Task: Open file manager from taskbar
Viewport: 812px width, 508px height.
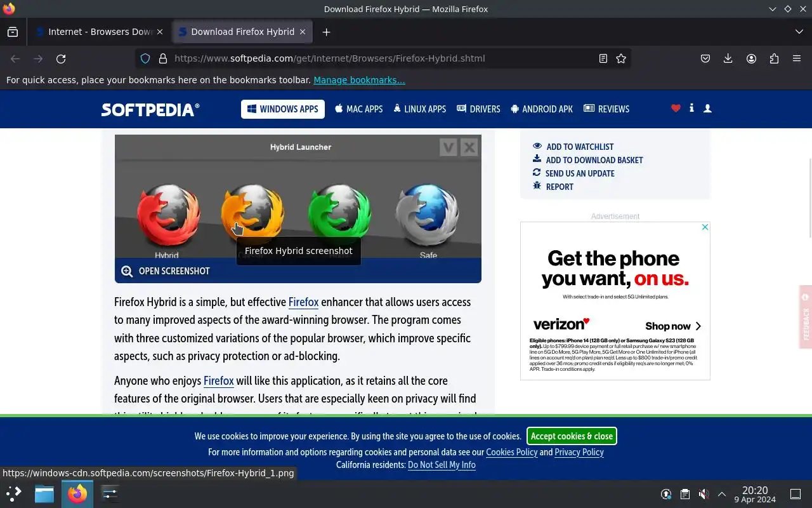Action: pos(44,493)
